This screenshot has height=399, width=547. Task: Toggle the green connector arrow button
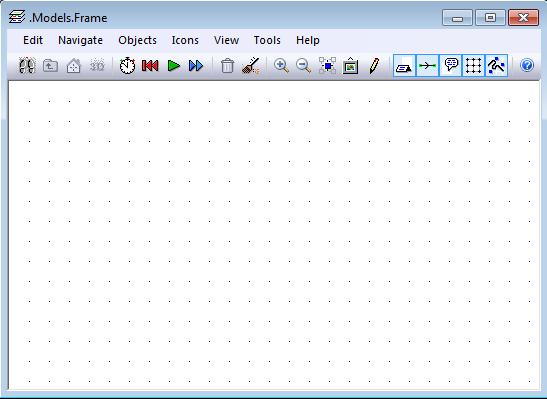pos(427,66)
